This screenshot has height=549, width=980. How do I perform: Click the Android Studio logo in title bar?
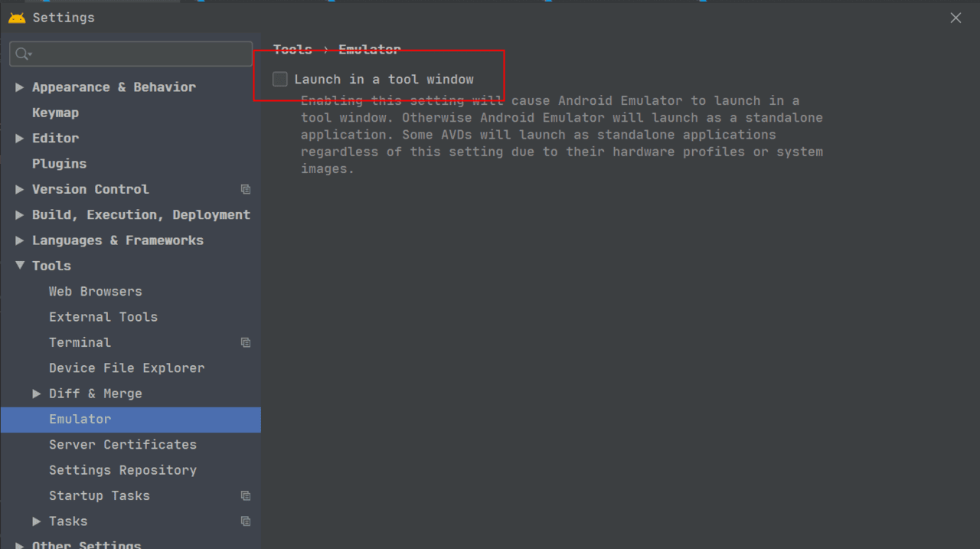point(17,18)
